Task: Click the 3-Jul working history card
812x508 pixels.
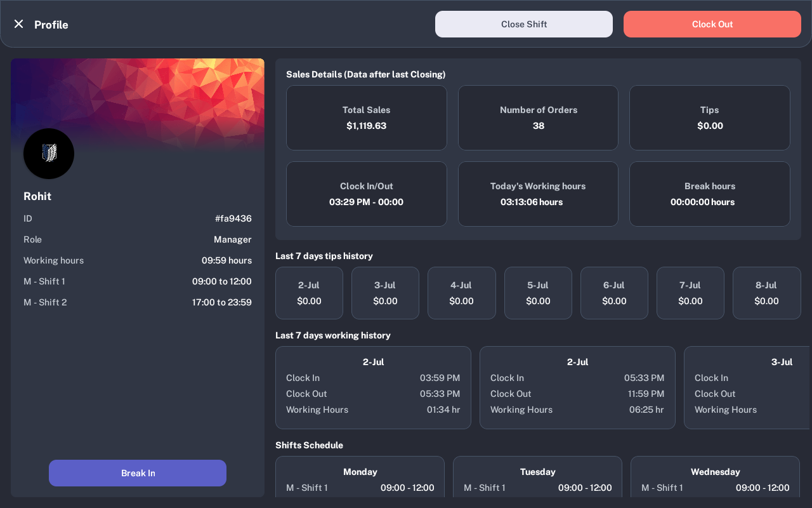Action: [747, 387]
